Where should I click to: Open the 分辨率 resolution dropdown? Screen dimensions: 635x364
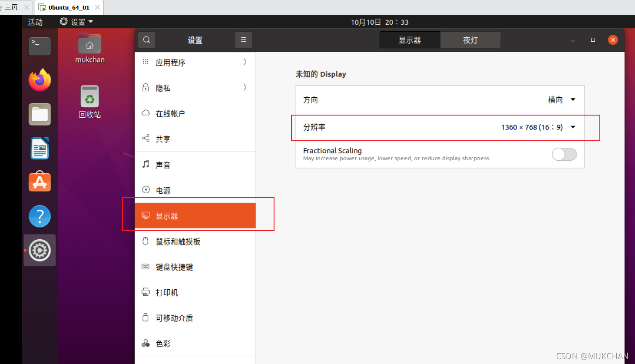440,127
